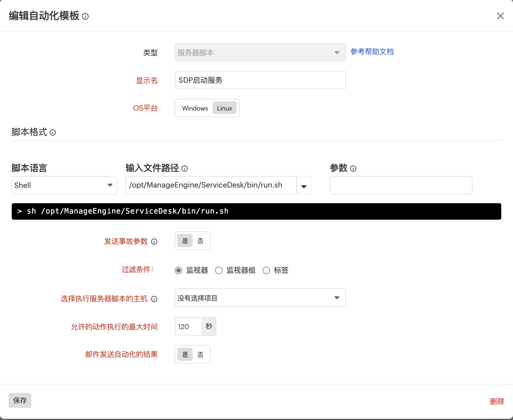View the 发送事故参数 info icon
513x420 pixels.
[x=154, y=241]
